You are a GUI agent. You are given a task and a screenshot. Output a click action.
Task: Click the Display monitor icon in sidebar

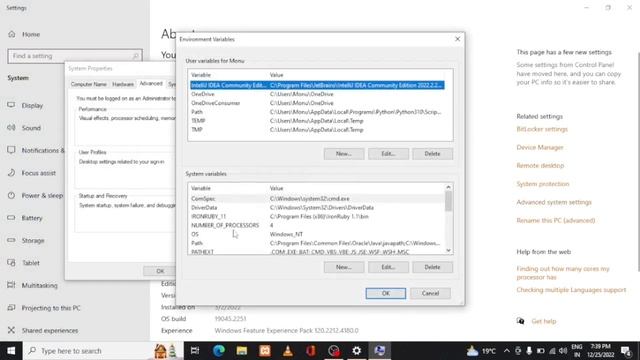point(11,105)
